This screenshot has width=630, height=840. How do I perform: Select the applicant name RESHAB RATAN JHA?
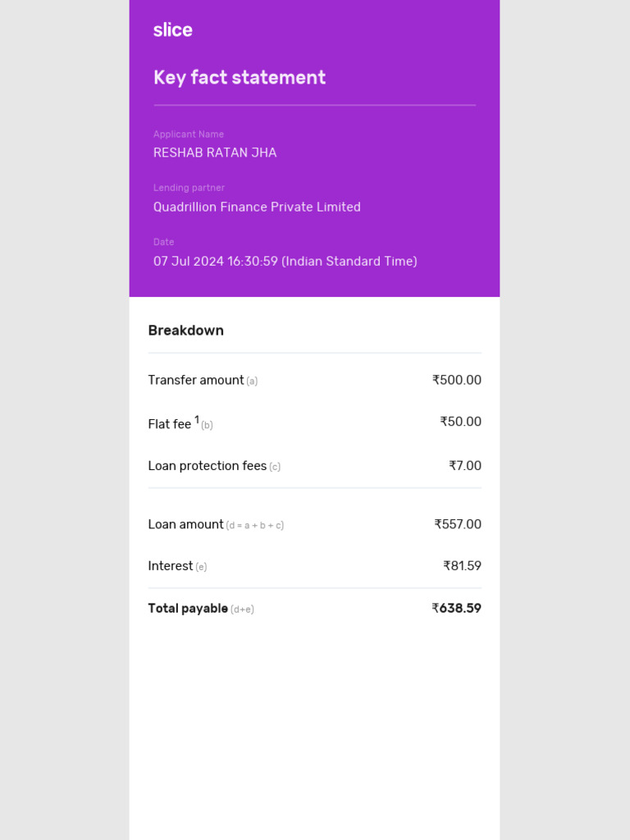pos(215,153)
